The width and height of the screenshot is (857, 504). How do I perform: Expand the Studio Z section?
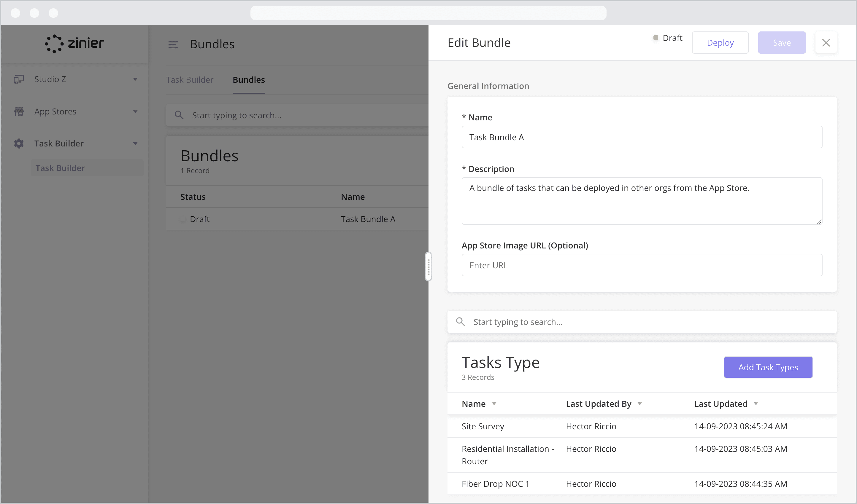click(135, 79)
